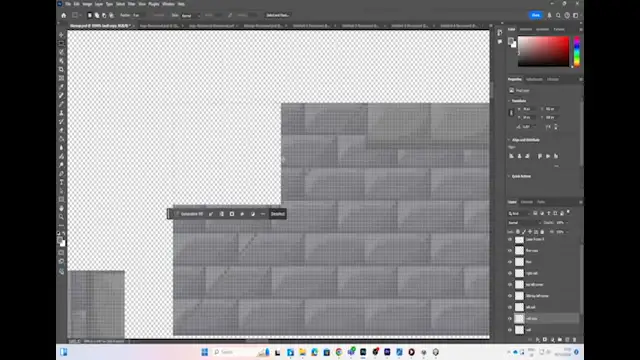
Task: Open the Window menu
Action: point(168,4)
